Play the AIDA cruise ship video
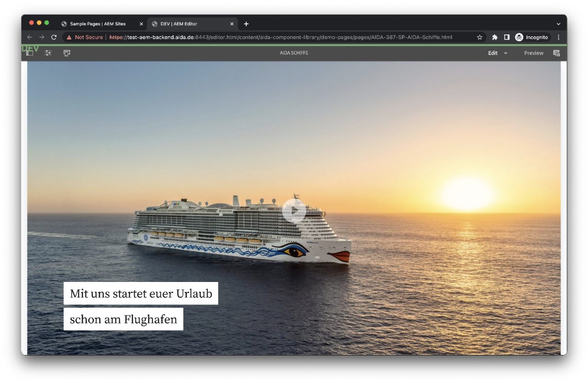 coord(294,210)
